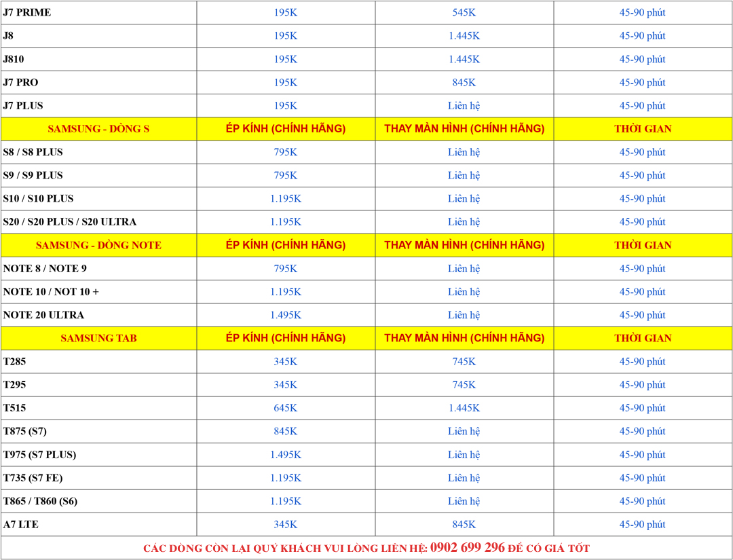
Task: Click the SAMSUNG TAB section header
Action: 98,339
